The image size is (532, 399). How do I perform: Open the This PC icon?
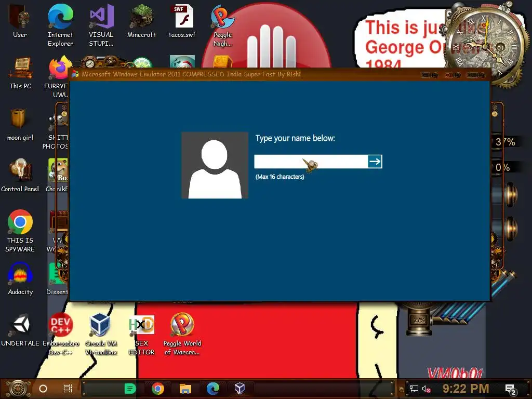tap(20, 73)
